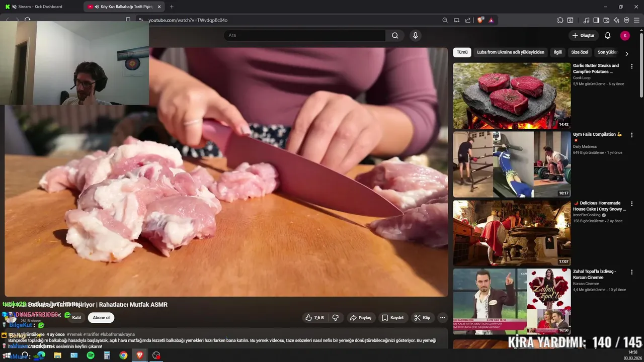This screenshot has width=644, height=362.
Task: Click the zoom-out magnifier in address bar
Action: point(445,20)
